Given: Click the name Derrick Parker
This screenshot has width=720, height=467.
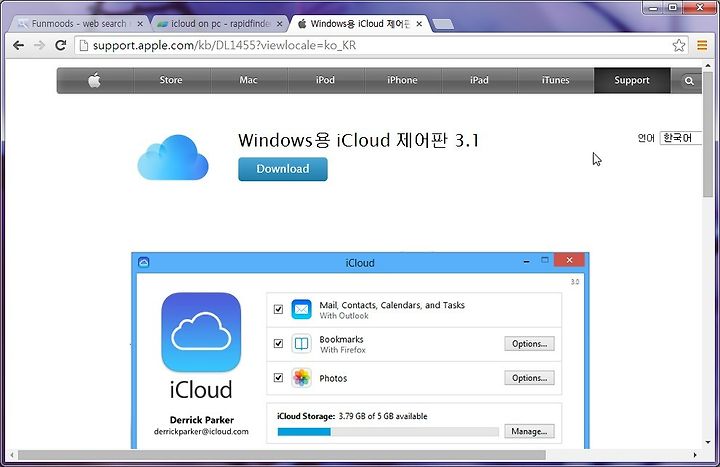Looking at the screenshot, I should [x=202, y=420].
